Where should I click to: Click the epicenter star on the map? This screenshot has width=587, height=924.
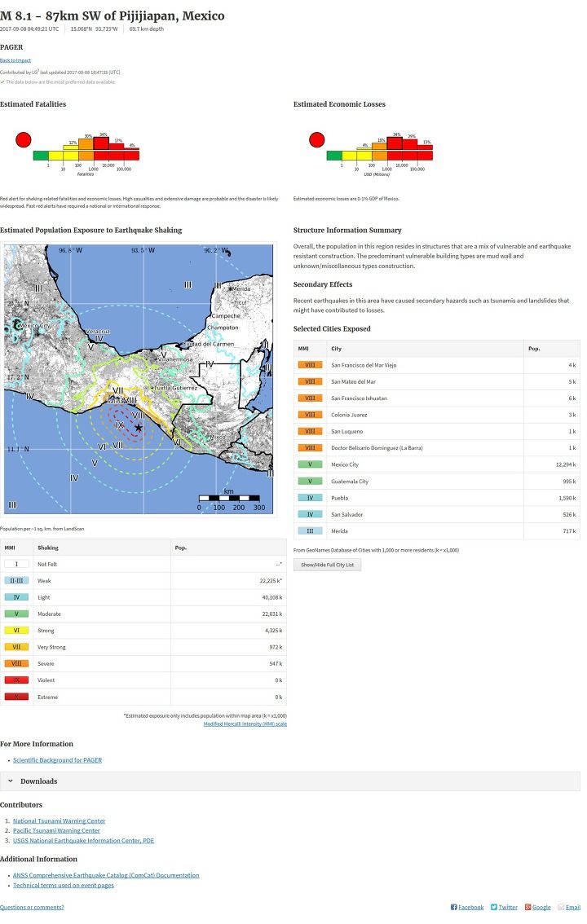(139, 427)
